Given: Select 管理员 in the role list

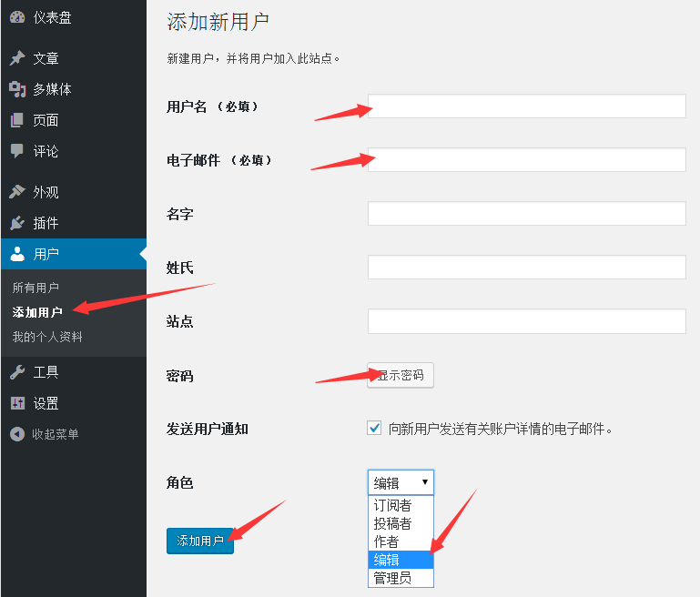Looking at the screenshot, I should [401, 578].
